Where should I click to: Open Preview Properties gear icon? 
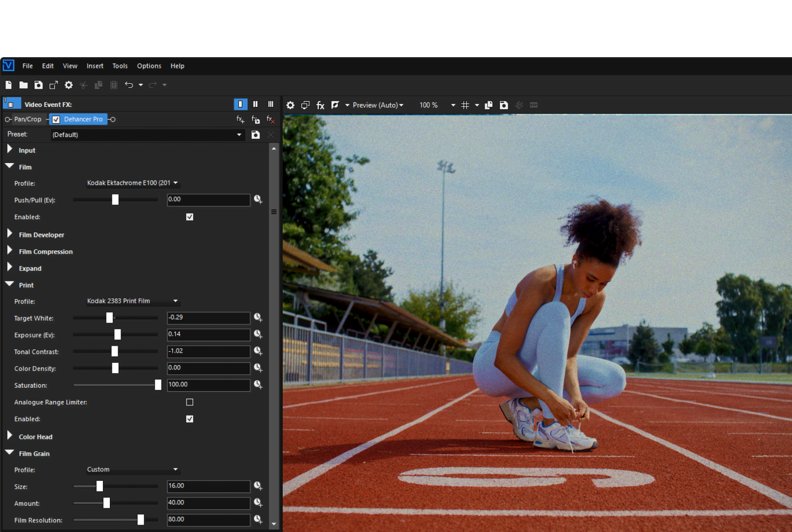[x=291, y=105]
